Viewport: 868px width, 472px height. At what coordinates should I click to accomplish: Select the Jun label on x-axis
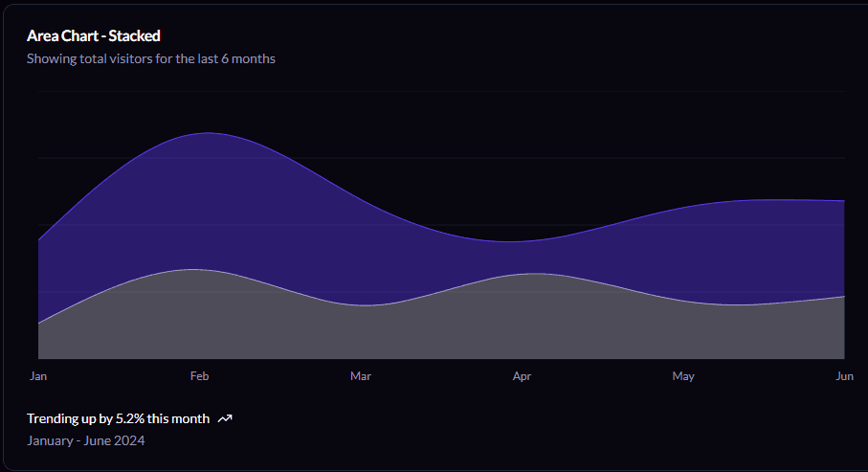(x=844, y=376)
